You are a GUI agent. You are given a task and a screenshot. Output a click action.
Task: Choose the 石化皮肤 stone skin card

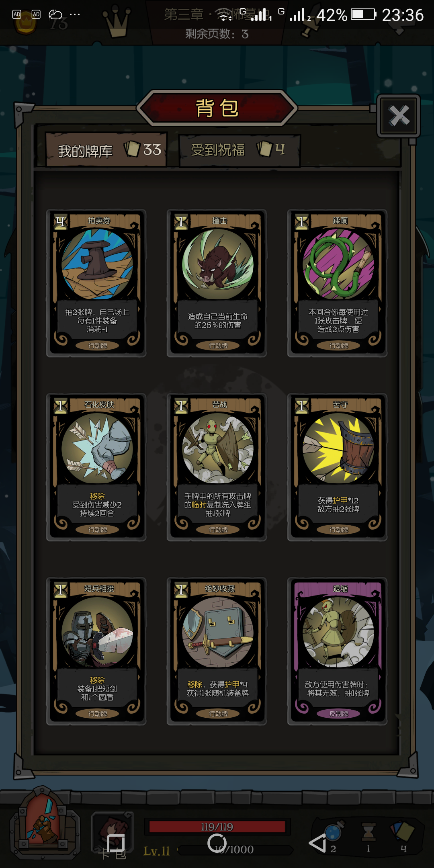point(96,467)
